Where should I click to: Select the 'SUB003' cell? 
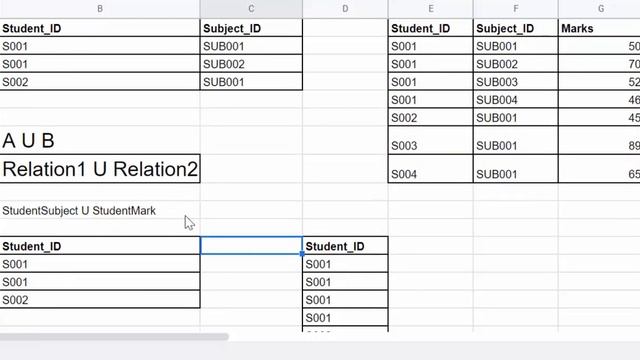pos(516,82)
